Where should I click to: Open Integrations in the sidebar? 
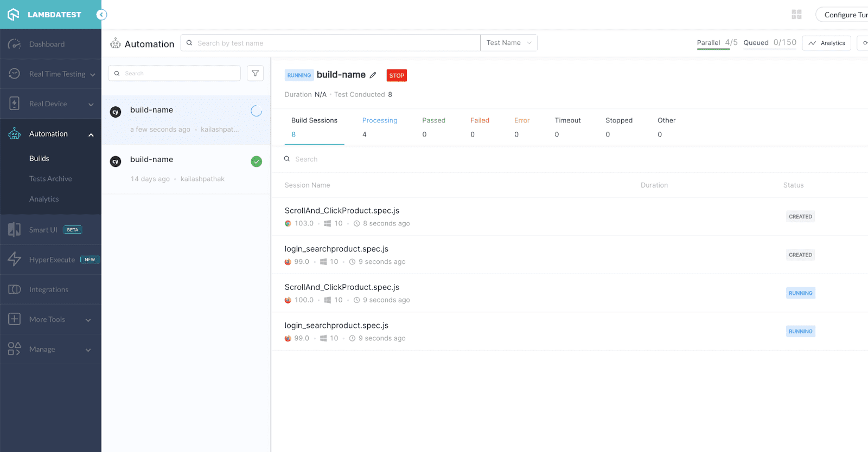(x=50, y=289)
